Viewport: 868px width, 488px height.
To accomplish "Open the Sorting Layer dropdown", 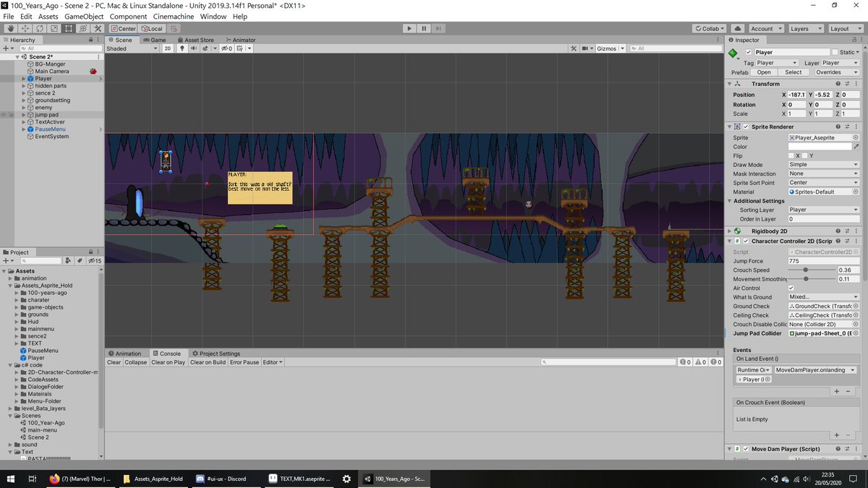I will point(822,210).
